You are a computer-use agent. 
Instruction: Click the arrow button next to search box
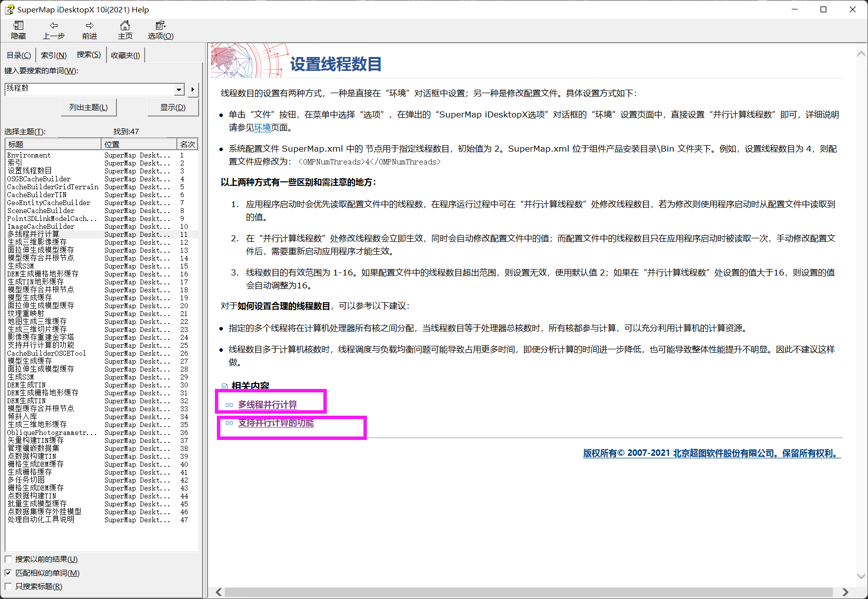193,90
